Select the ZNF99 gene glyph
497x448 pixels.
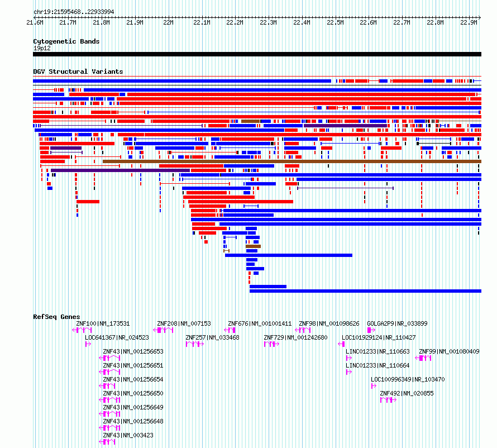click(x=423, y=358)
